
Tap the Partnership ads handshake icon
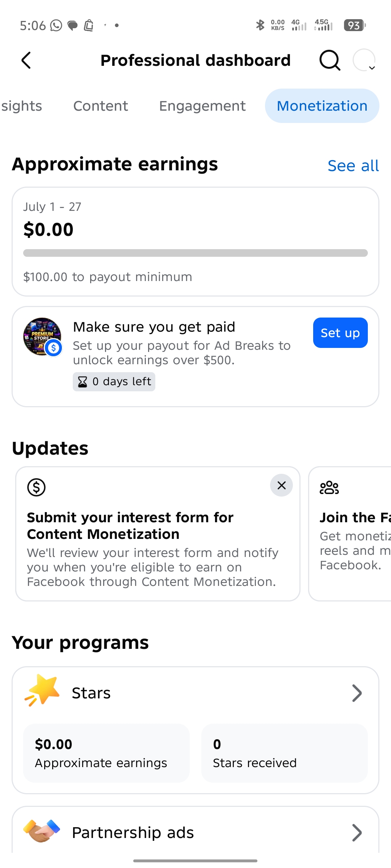(42, 831)
